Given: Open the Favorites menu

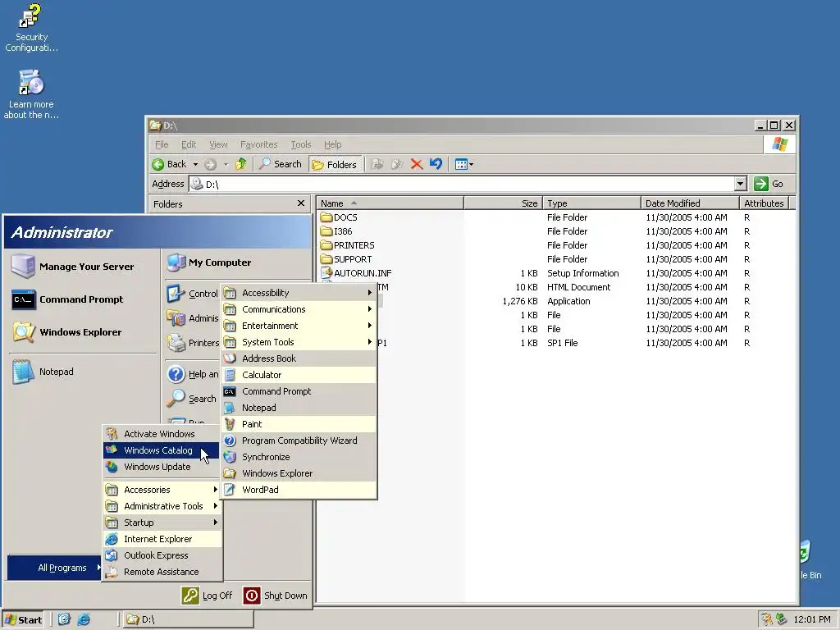Looking at the screenshot, I should [x=258, y=144].
